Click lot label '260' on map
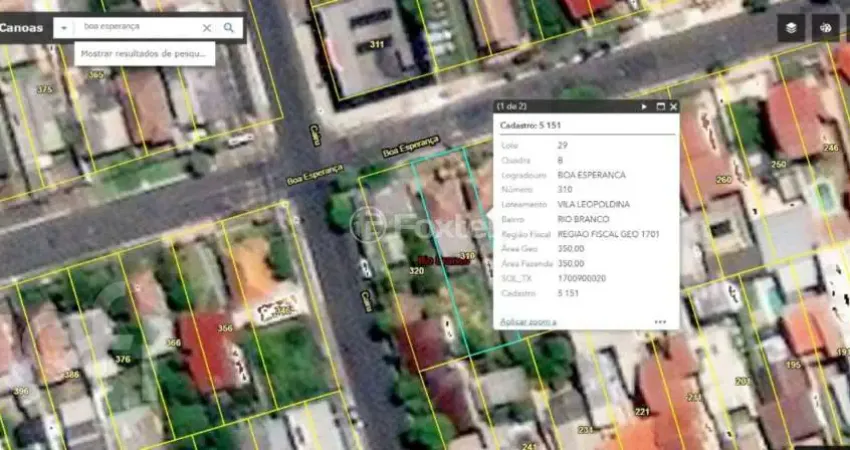Screen dimensions: 850x450 723,179
